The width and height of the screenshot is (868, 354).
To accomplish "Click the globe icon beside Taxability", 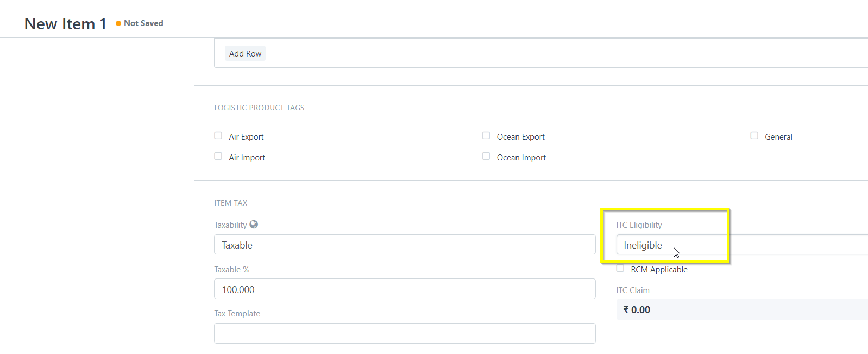I will point(254,224).
